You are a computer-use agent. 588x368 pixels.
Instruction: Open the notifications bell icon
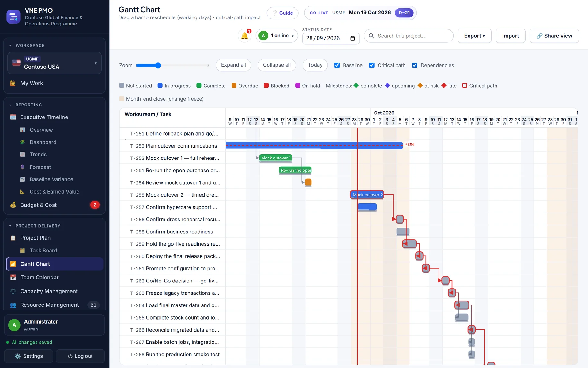[244, 36]
